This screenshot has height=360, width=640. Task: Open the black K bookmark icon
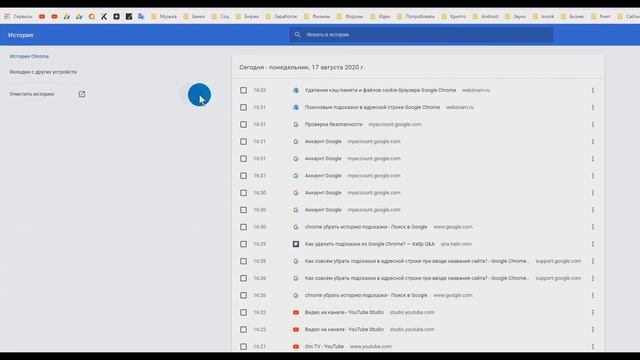pos(104,16)
